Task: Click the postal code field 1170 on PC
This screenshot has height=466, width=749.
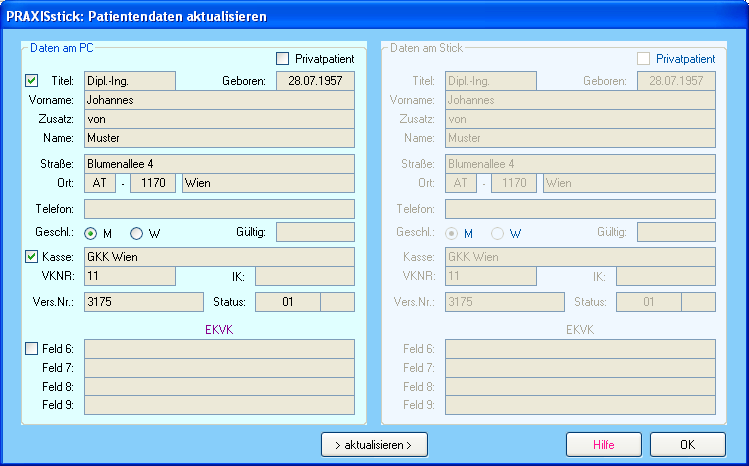Action: [153, 183]
